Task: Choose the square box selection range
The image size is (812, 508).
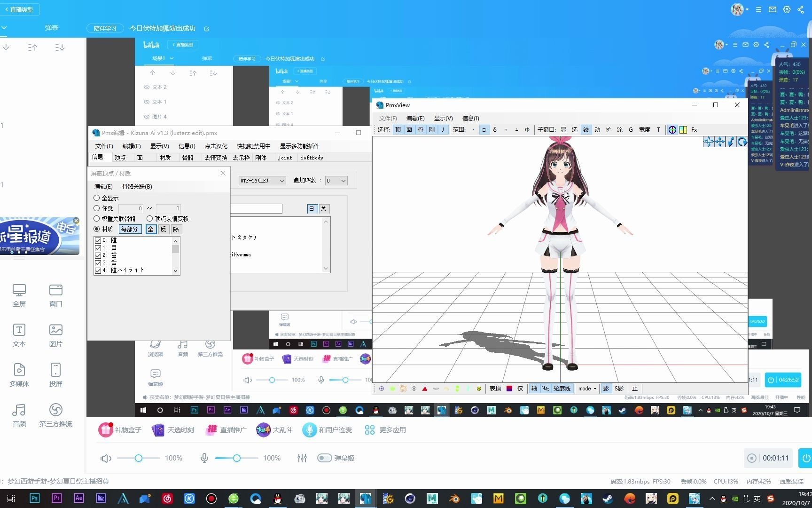Action: click(x=484, y=130)
